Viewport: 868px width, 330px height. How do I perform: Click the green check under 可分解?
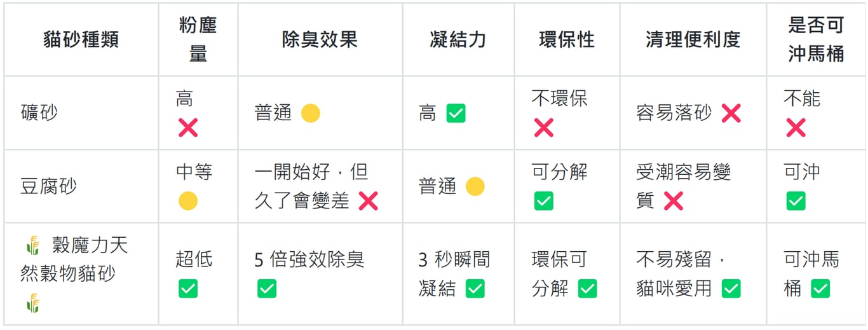tap(543, 201)
